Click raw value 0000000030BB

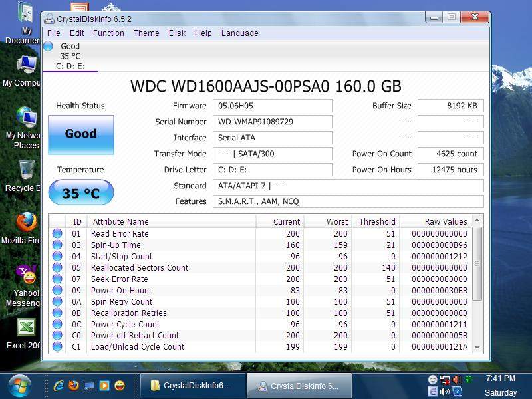(440, 291)
